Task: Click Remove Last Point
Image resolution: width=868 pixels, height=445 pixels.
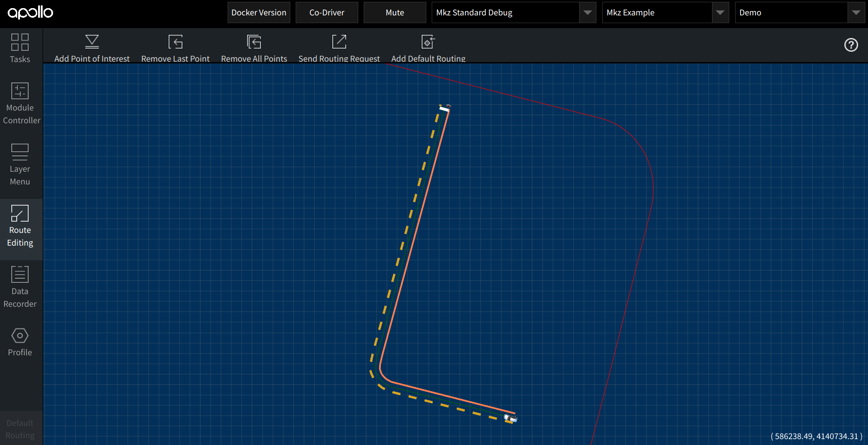Action: [x=175, y=47]
